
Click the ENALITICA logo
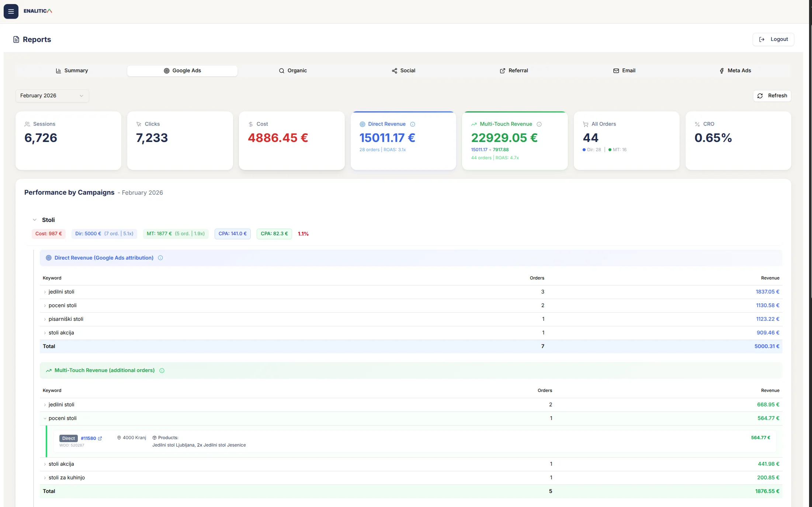point(37,11)
